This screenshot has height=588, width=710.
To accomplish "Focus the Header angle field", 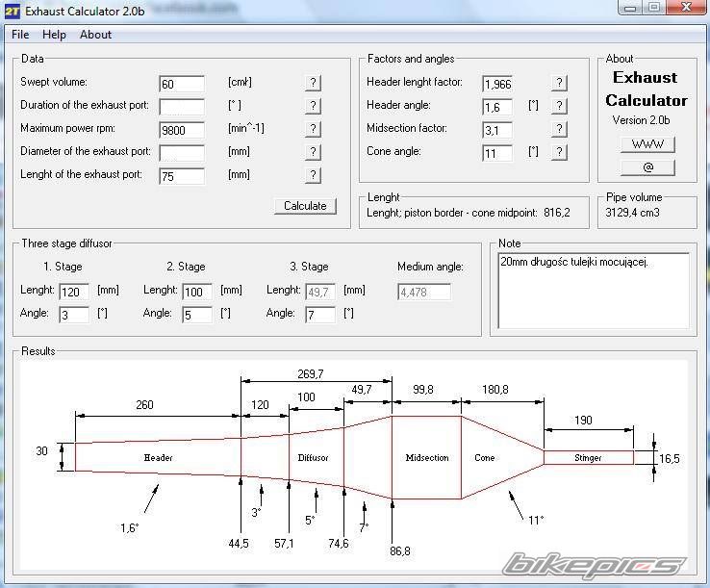I will [497, 108].
